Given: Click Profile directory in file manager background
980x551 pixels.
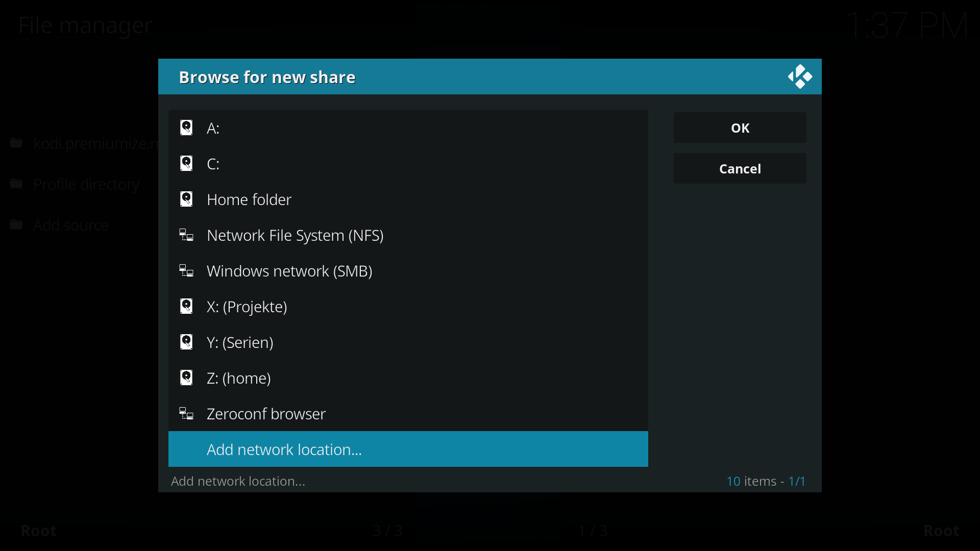Looking at the screenshot, I should 86,184.
